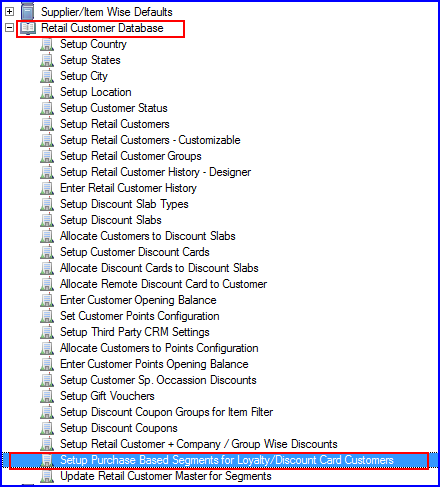Click the icon beside Setup Retail Customer History - Designer
440x487 pixels.
[47, 172]
